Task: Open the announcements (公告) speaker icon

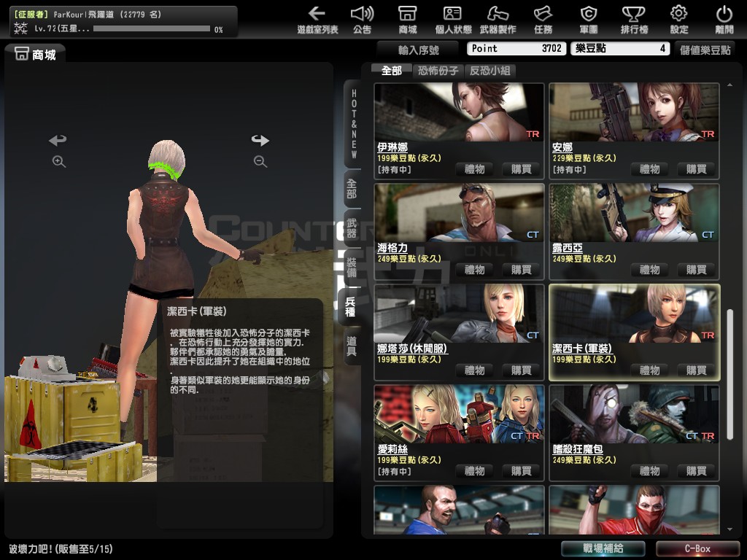Action: [362, 20]
